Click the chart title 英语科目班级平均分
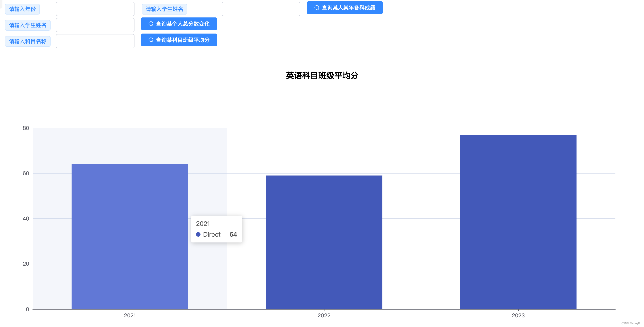The image size is (644, 327). tap(322, 75)
